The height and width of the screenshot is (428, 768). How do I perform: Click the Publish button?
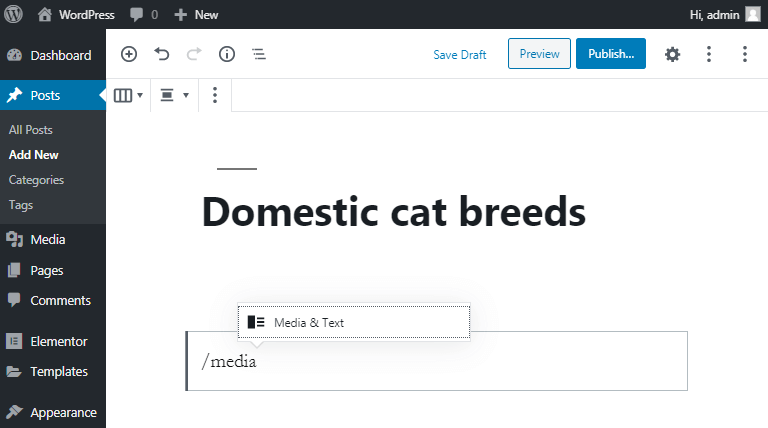[611, 53]
